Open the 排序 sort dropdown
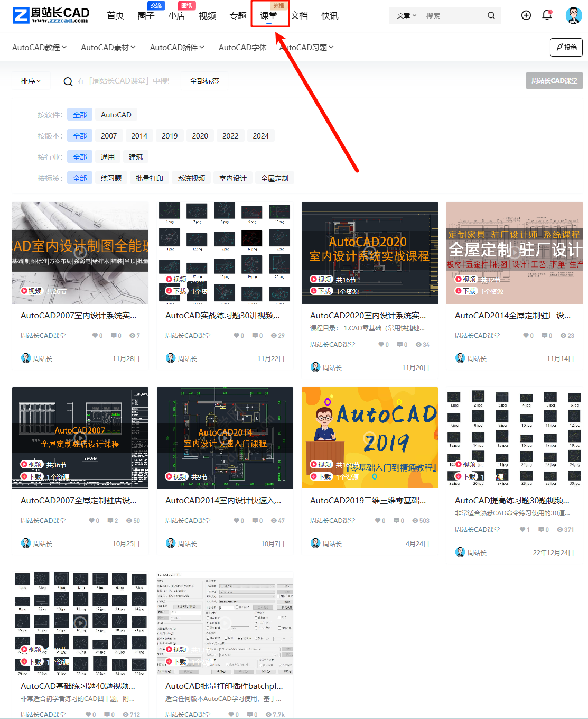Viewport: 588px width, 719px height. [31, 81]
